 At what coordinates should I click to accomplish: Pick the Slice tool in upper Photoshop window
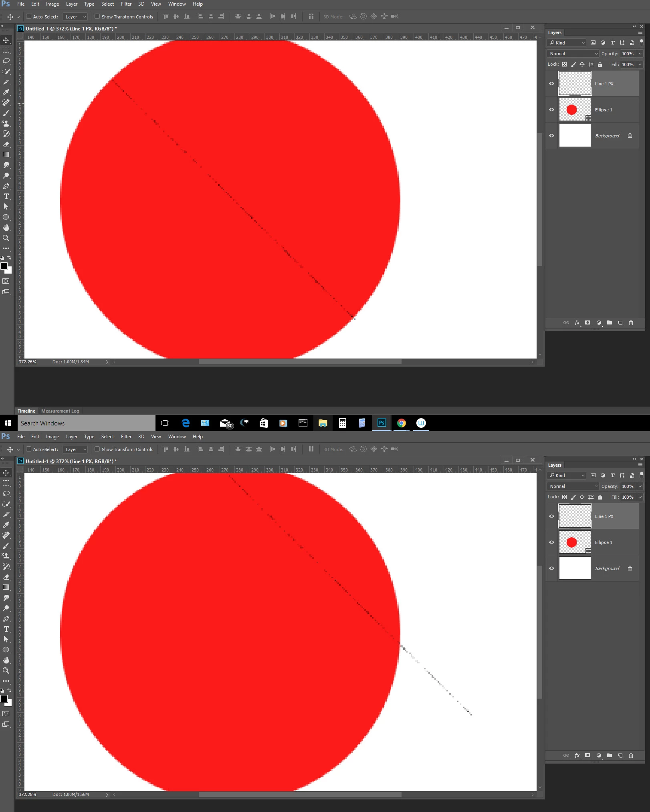point(6,82)
